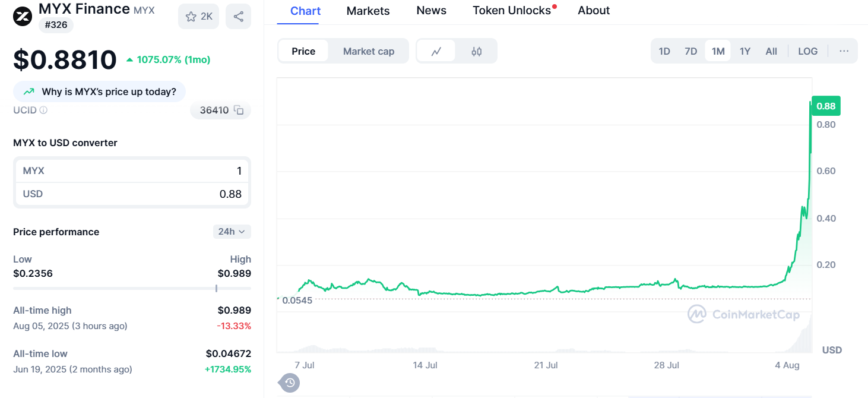Switch to candlestick chart view icon
The height and width of the screenshot is (398, 868).
coord(476,51)
